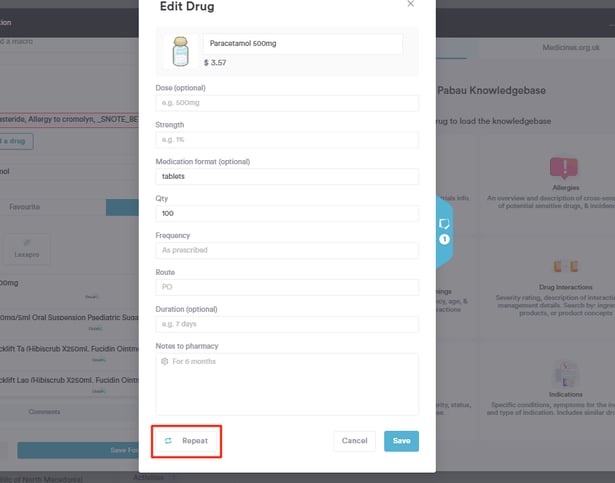Click the Repeat button

(x=186, y=441)
